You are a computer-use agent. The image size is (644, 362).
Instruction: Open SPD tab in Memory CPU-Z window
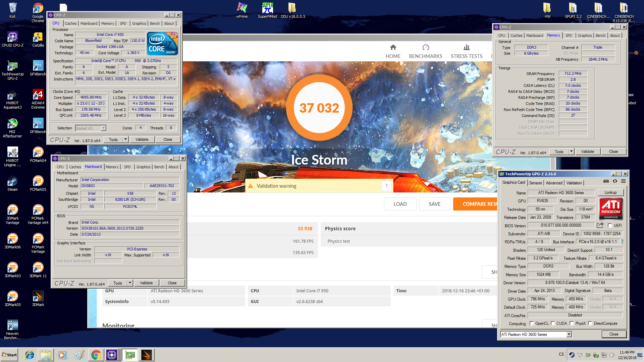569,36
